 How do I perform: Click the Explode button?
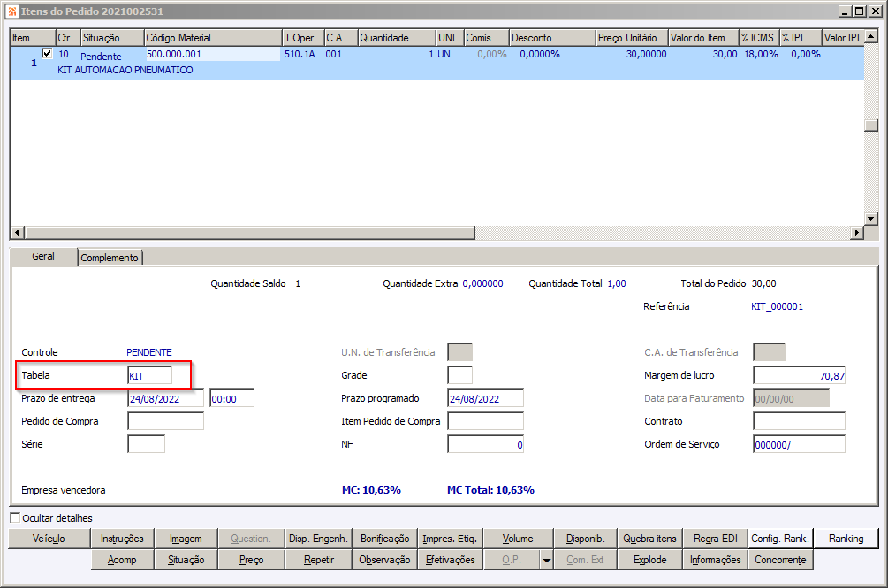click(x=649, y=560)
